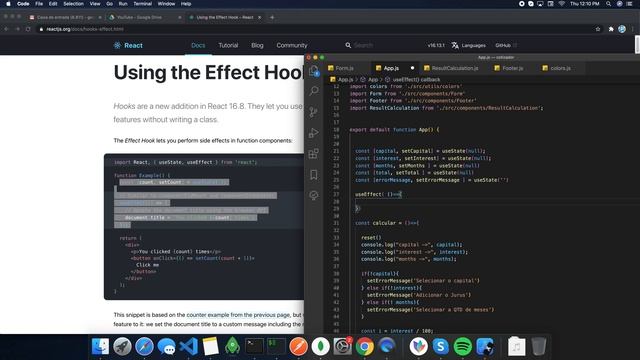Image resolution: width=640 pixels, height=360 pixels.
Task: Click the Wi-Fi icon in menu bar
Action: tap(562, 4)
